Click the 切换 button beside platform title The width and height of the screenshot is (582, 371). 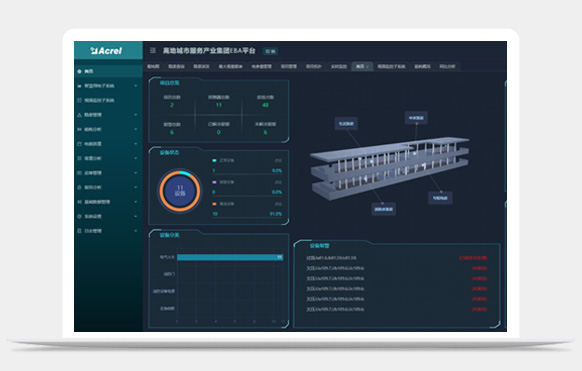pyautogui.click(x=271, y=51)
